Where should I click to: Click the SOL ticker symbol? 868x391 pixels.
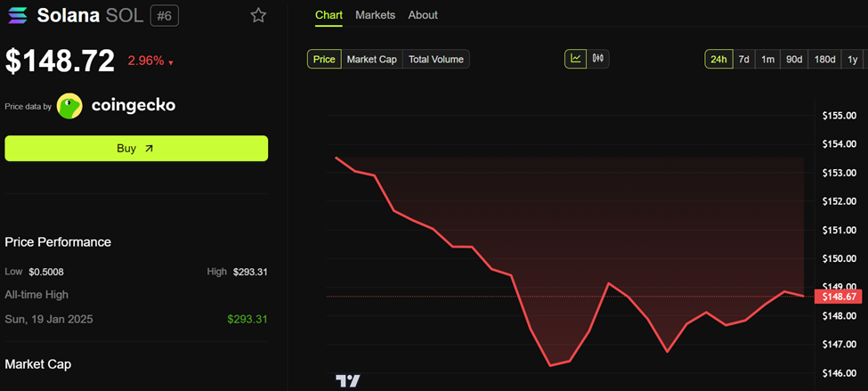[125, 15]
